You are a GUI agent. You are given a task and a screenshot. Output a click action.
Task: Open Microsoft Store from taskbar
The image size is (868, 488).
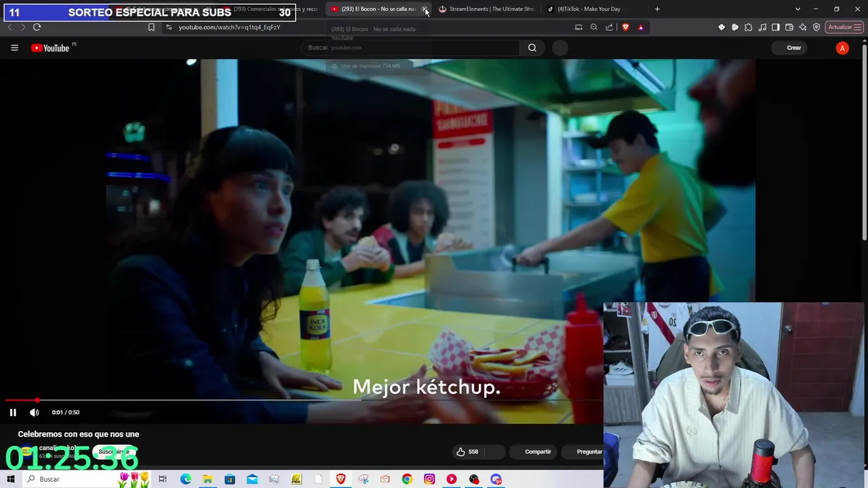click(x=230, y=479)
